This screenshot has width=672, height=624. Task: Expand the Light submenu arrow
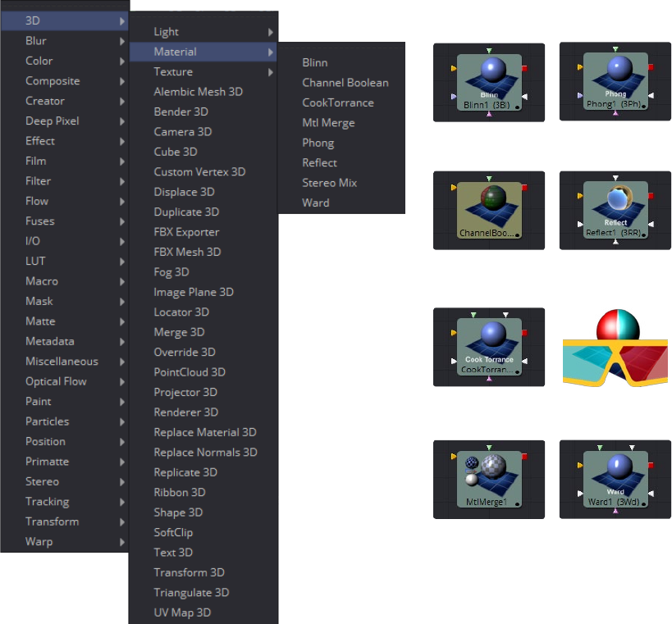(x=271, y=32)
